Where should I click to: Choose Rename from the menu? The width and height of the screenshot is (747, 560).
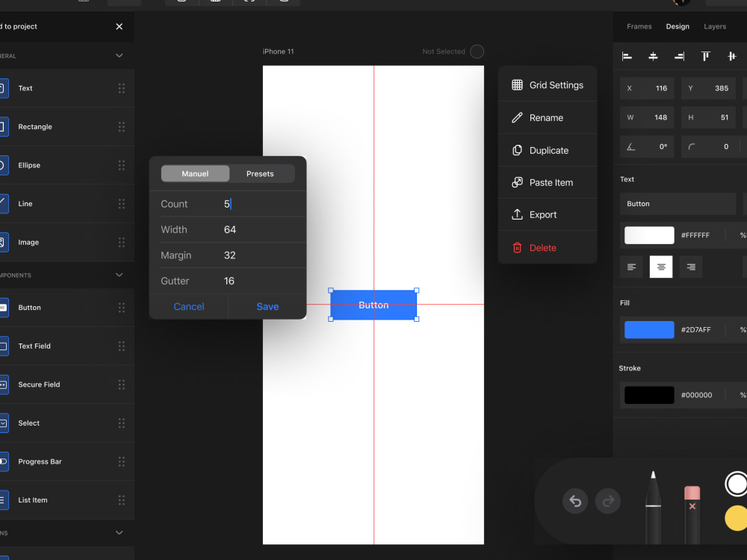click(x=548, y=118)
